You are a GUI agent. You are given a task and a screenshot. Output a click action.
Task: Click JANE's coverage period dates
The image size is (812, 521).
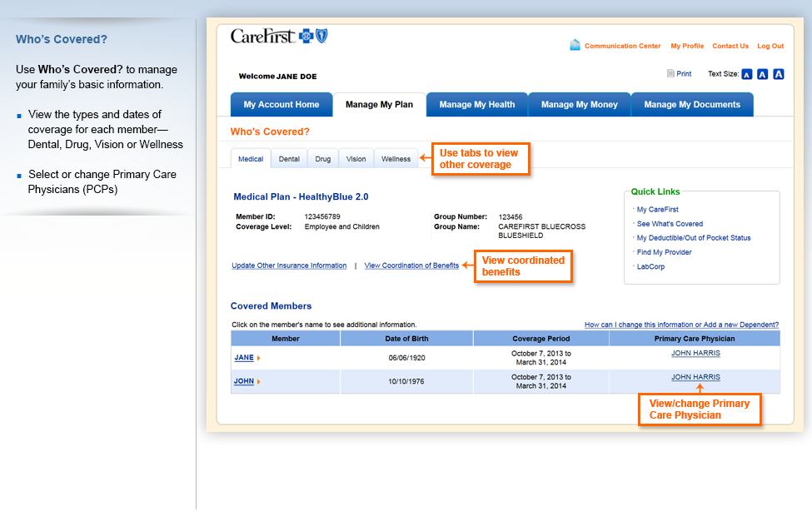click(x=541, y=358)
